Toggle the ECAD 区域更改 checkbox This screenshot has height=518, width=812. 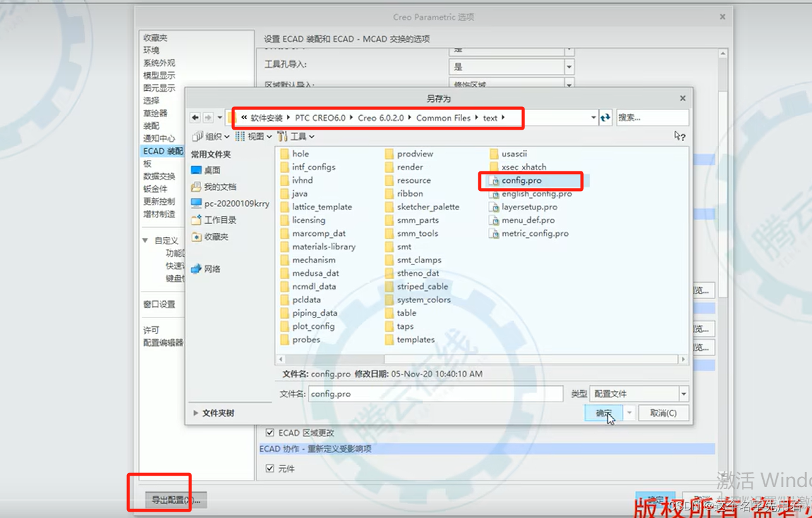tap(270, 433)
